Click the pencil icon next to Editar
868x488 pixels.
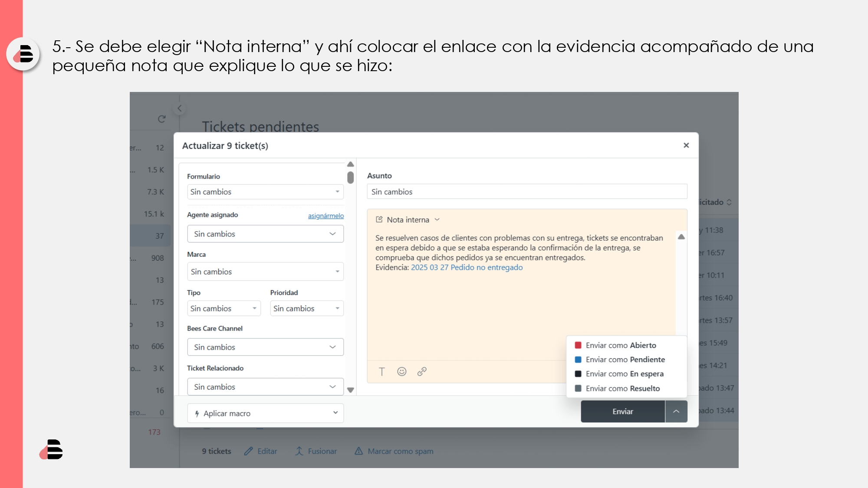click(248, 451)
